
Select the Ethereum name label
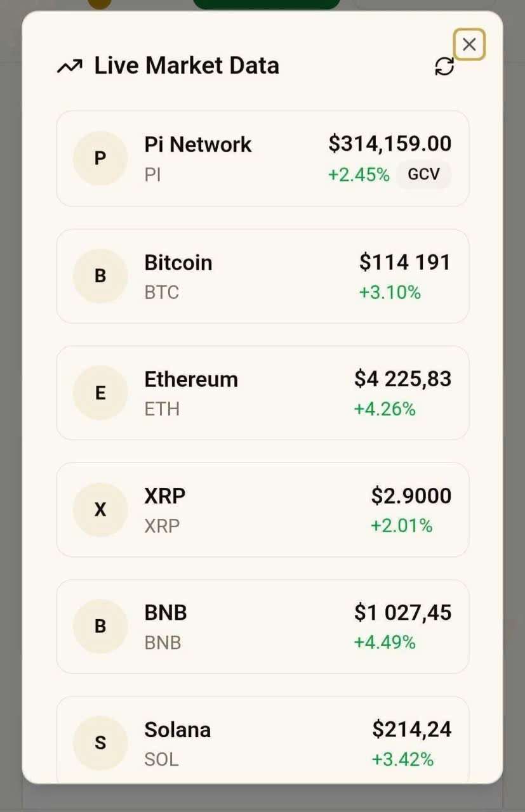point(191,379)
